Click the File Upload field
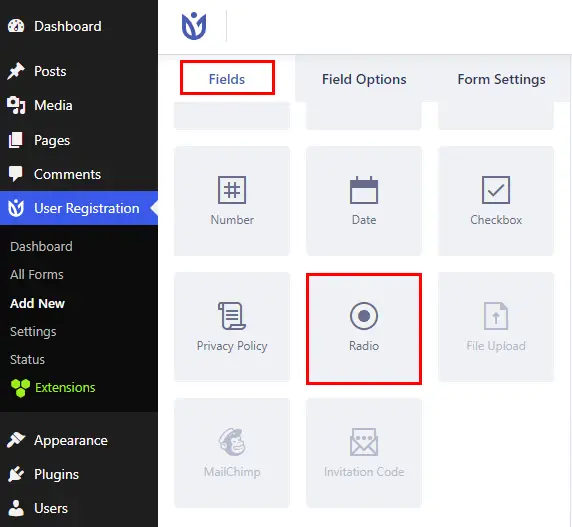The width and height of the screenshot is (572, 527). [496, 327]
